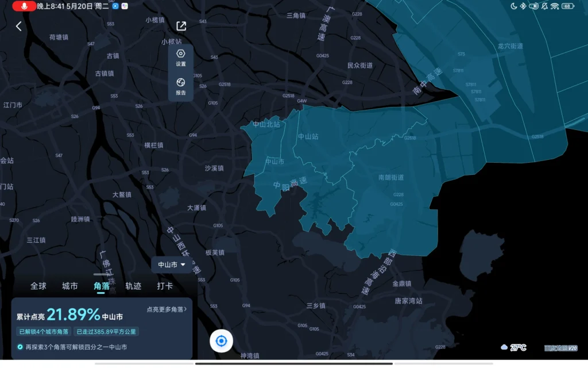Tap the blue locate-me target button
The height and width of the screenshot is (368, 588).
tap(221, 341)
